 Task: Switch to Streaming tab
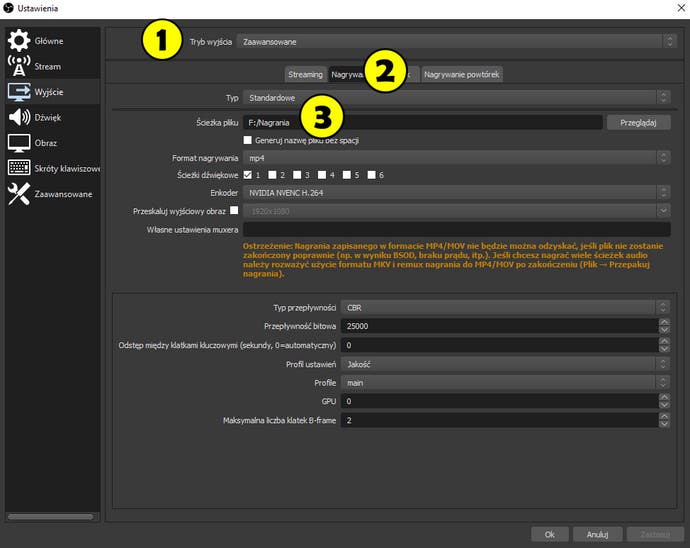(x=305, y=74)
